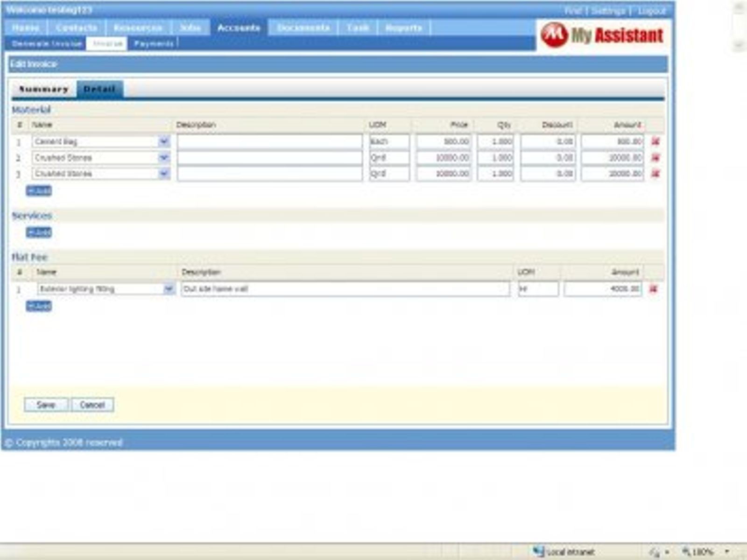Delete material row number 2

[x=655, y=158]
